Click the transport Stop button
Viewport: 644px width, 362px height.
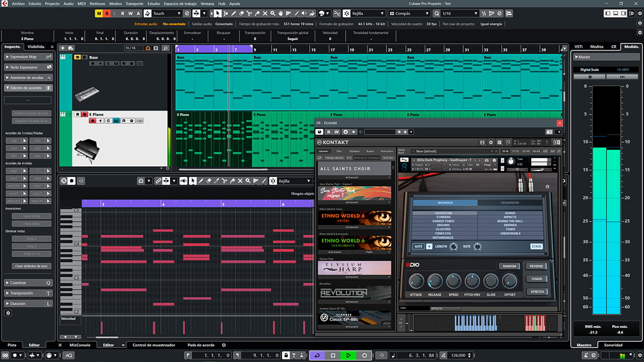pos(333,355)
